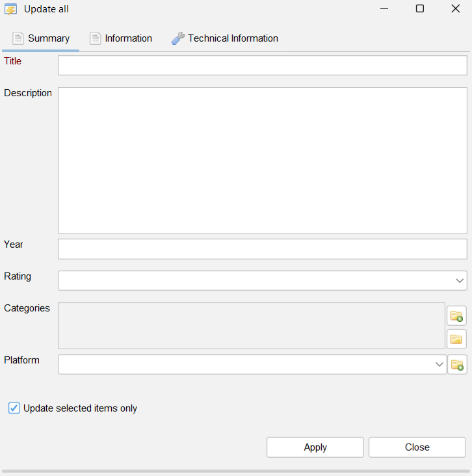Click inside the Rating combo box
The height and width of the screenshot is (476, 472).
(x=262, y=280)
